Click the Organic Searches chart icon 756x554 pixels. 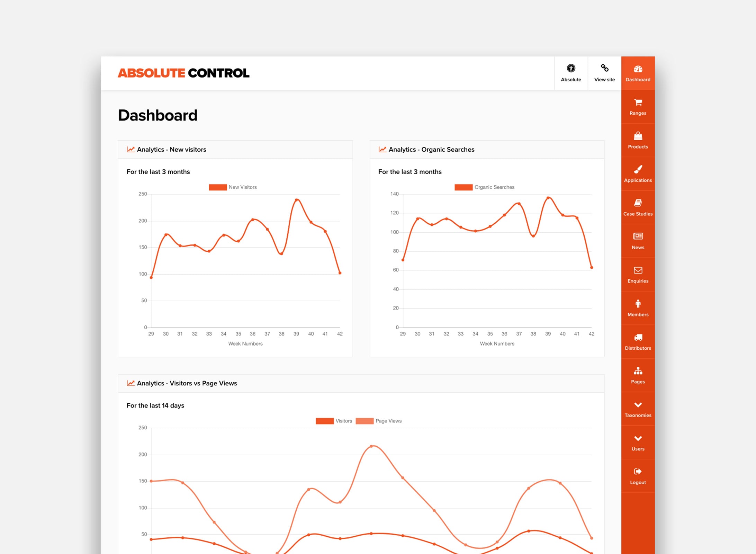[x=382, y=150]
